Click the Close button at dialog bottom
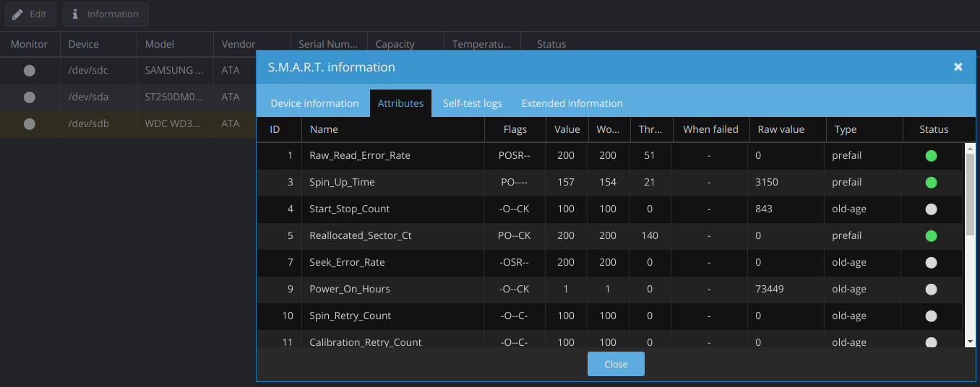 (616, 364)
